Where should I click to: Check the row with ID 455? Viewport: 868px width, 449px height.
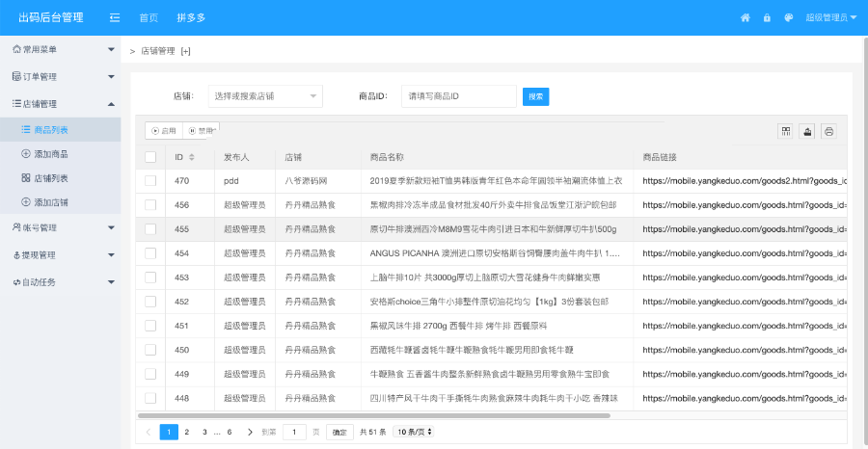(x=150, y=229)
